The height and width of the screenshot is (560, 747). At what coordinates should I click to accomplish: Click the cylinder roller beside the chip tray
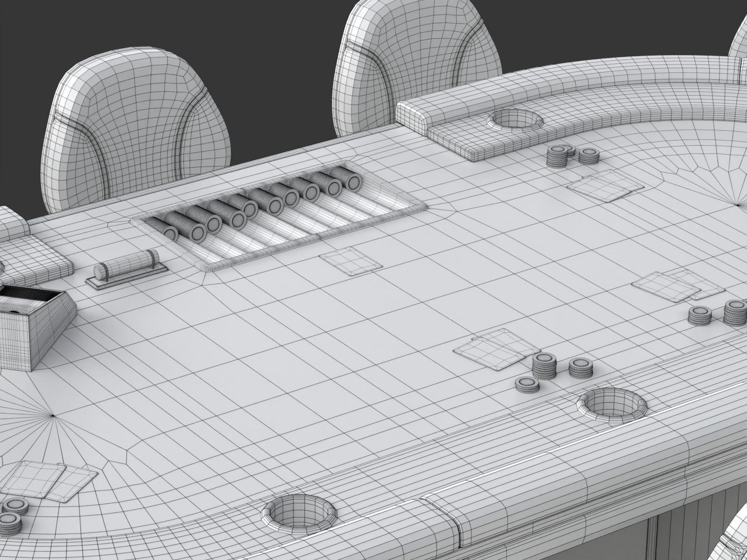127,270
